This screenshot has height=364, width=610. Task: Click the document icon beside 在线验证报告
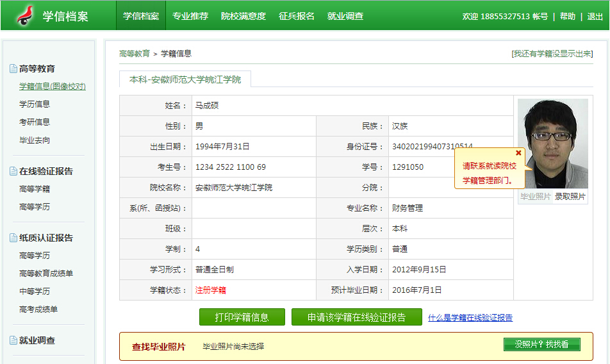pos(13,171)
